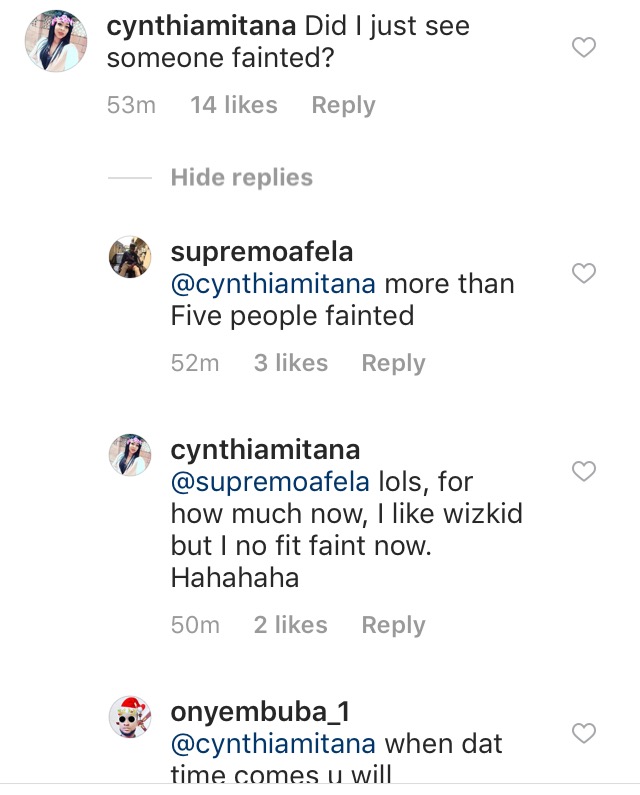Collapse the thread with Hide replies
Screen dimensions: 640x795
(241, 178)
